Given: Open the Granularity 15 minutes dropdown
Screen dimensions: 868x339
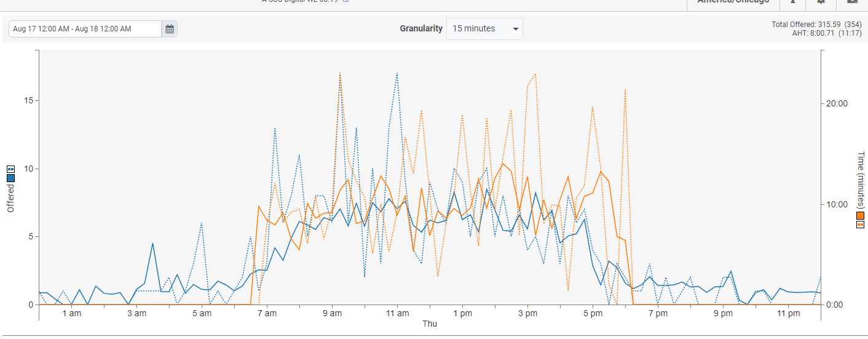Looking at the screenshot, I should coord(484,29).
